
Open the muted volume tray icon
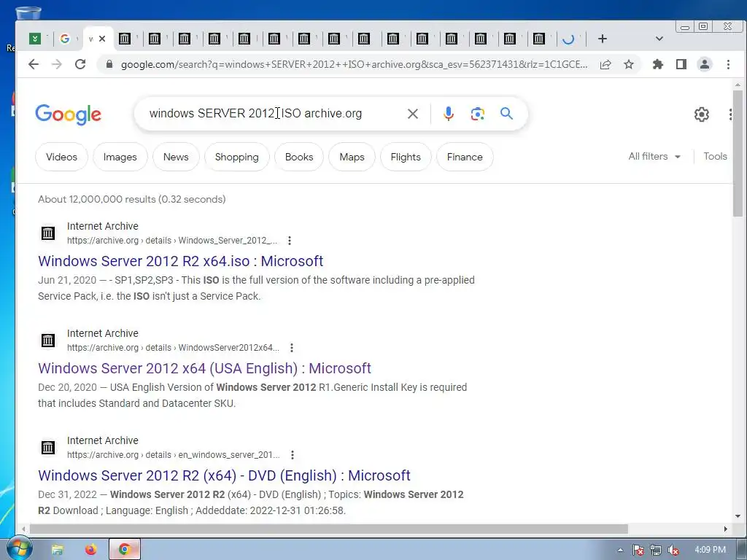(673, 550)
